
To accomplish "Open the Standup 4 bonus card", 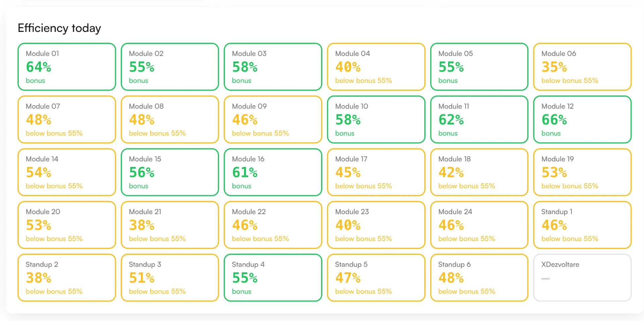I will point(273,278).
